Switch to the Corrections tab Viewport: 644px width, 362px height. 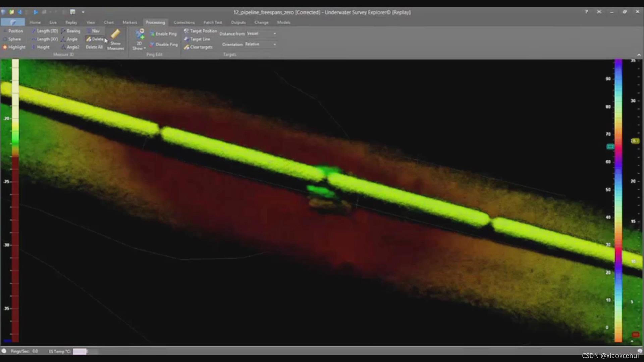184,23
